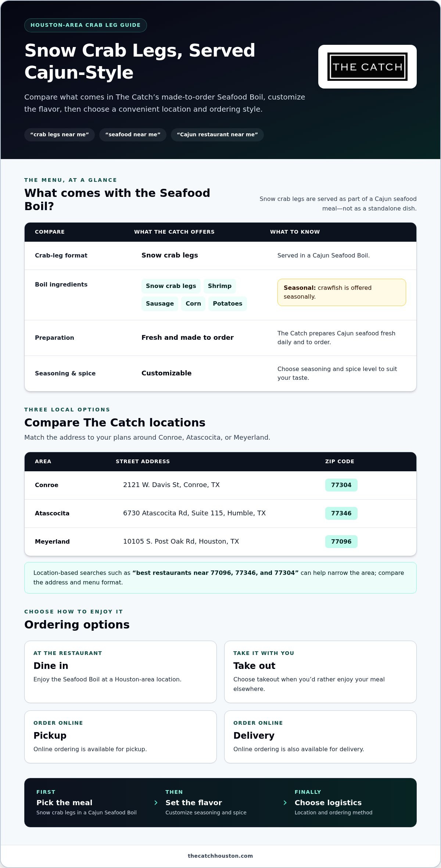
Task: Choose the Potatoes ingredient chip
Action: click(x=227, y=304)
